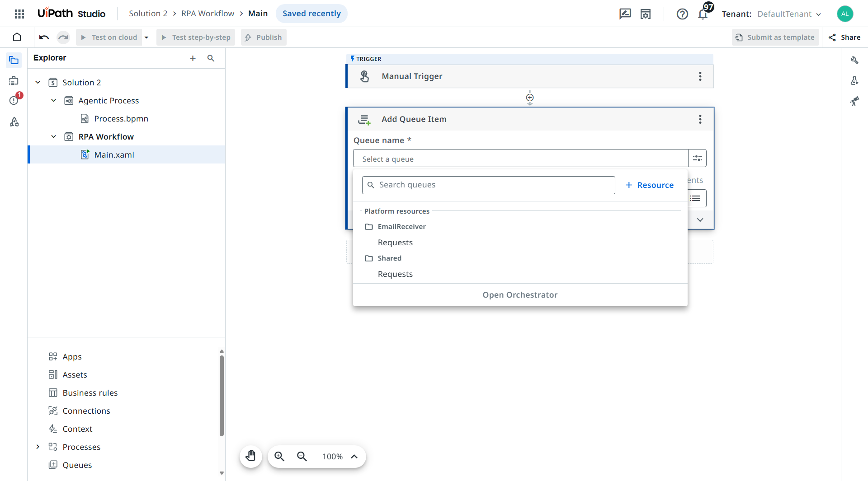This screenshot has width=868, height=481.
Task: Click the RPA Workflow breadcrumb
Action: tap(208, 14)
